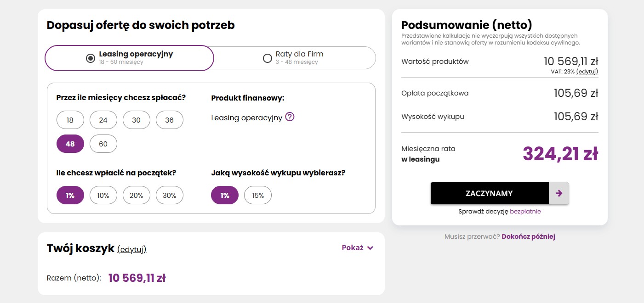Pick the 36 months option

[170, 120]
